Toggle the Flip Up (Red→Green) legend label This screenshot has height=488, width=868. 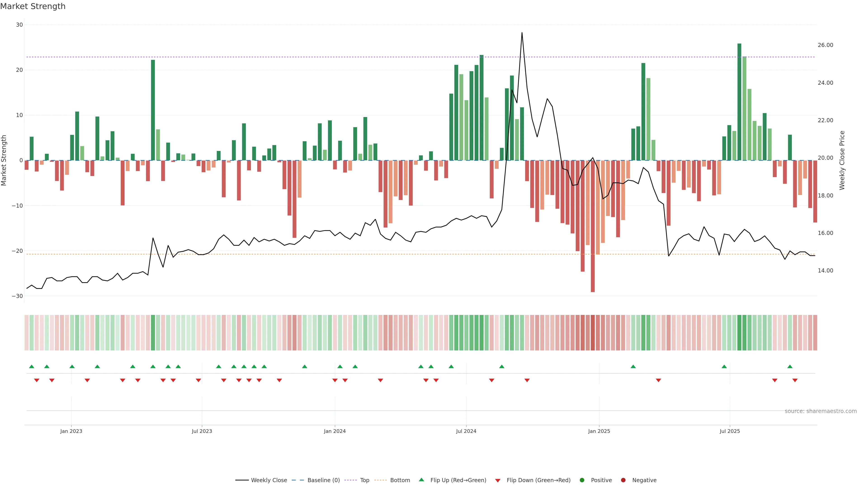coord(458,480)
